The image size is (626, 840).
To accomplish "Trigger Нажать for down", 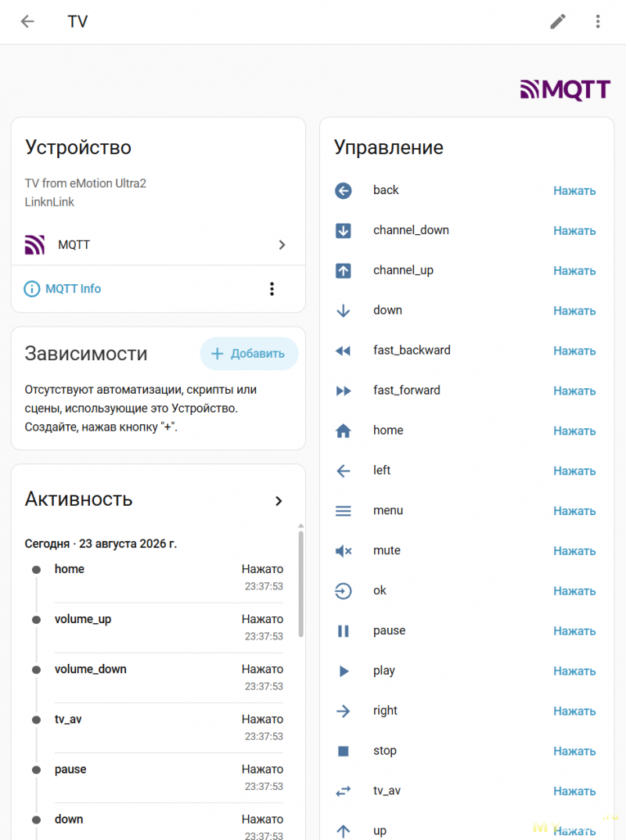I will [x=574, y=311].
